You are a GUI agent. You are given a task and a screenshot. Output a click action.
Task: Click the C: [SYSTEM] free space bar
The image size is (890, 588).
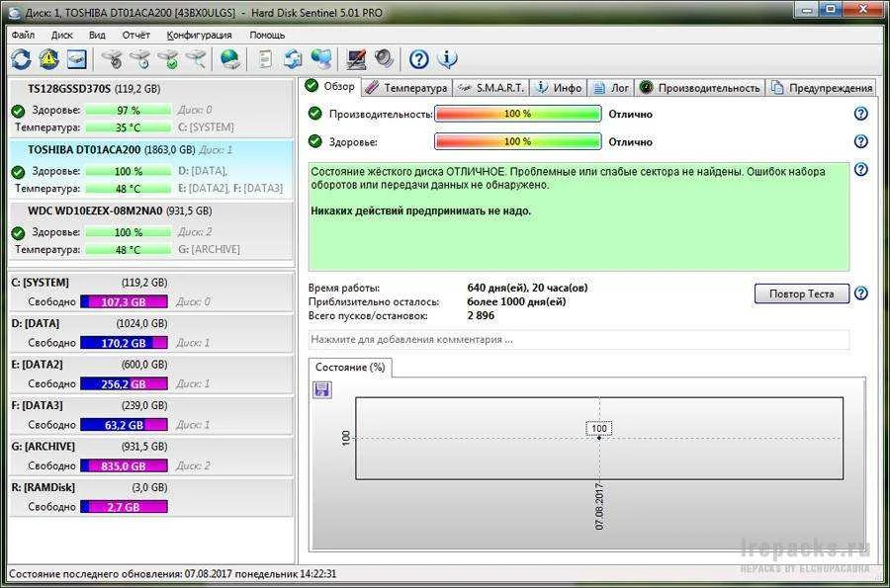coord(124,301)
